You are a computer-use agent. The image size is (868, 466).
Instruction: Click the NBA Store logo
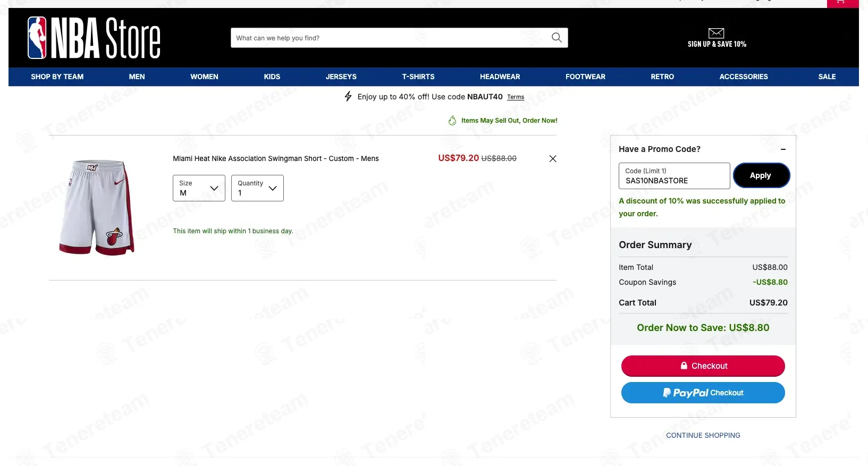point(94,38)
